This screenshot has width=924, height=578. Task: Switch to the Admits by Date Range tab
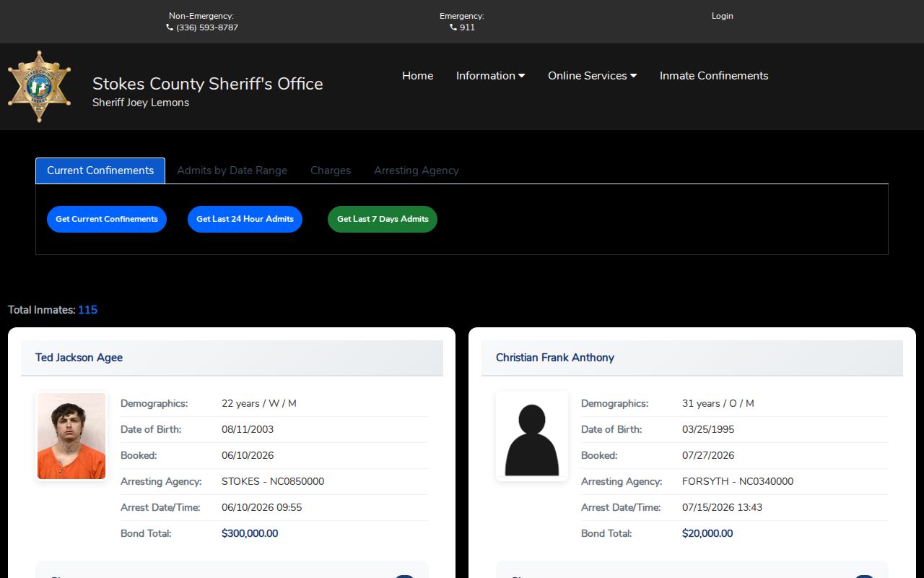click(x=232, y=171)
